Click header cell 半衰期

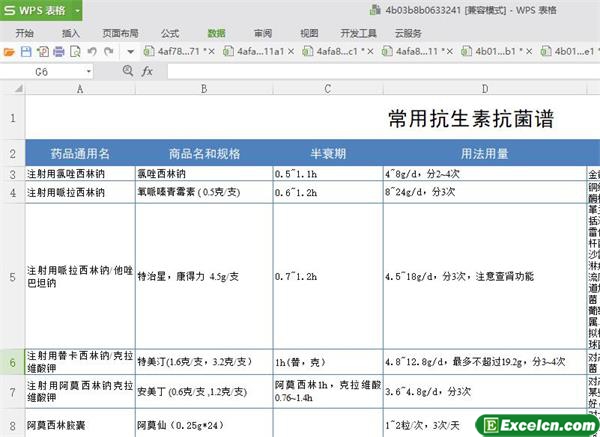tap(328, 153)
